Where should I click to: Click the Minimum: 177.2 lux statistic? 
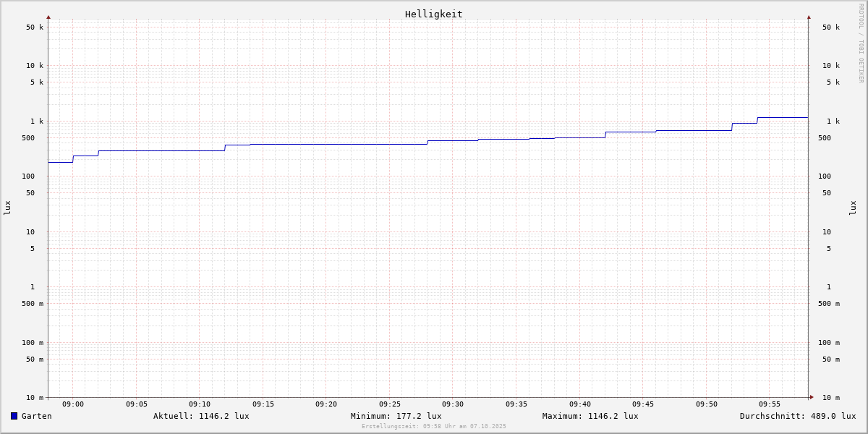tap(396, 416)
